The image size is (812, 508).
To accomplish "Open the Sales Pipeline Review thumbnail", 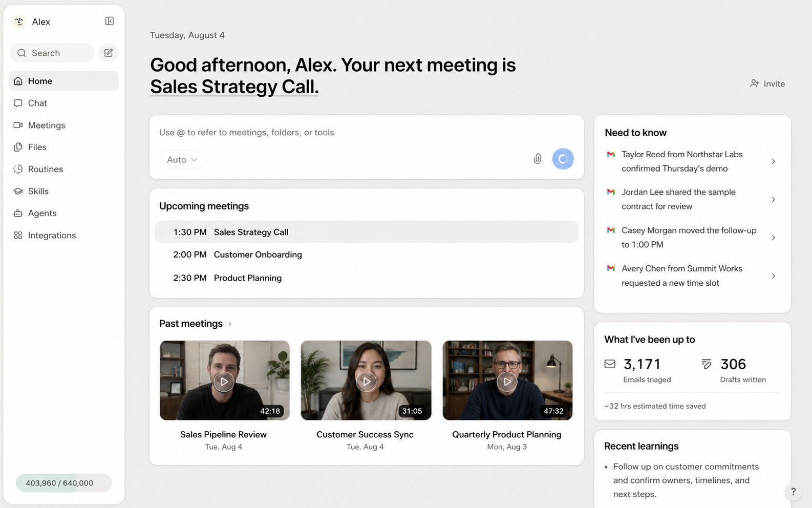I will click(x=225, y=380).
